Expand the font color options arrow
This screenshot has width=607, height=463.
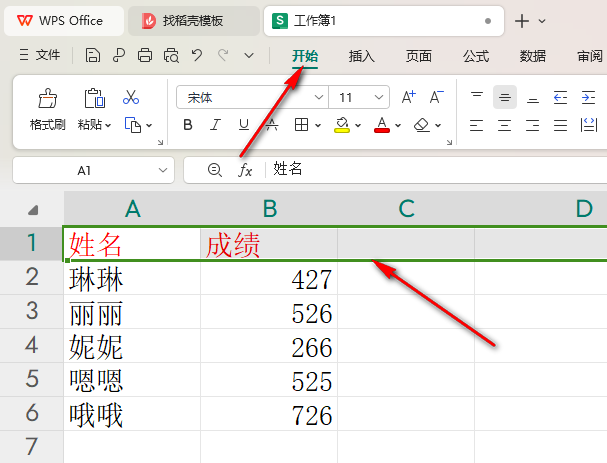tap(398, 125)
